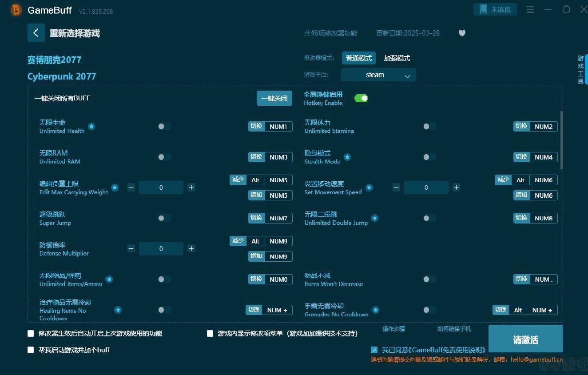This screenshot has width=588, height=375.
Task: Click the favorite heart icon
Action: 462,33
